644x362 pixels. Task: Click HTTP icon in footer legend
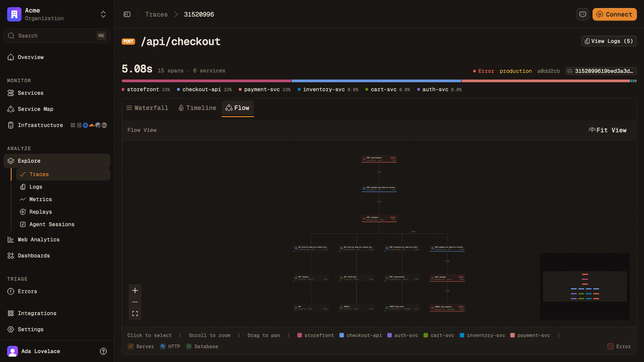point(163,346)
